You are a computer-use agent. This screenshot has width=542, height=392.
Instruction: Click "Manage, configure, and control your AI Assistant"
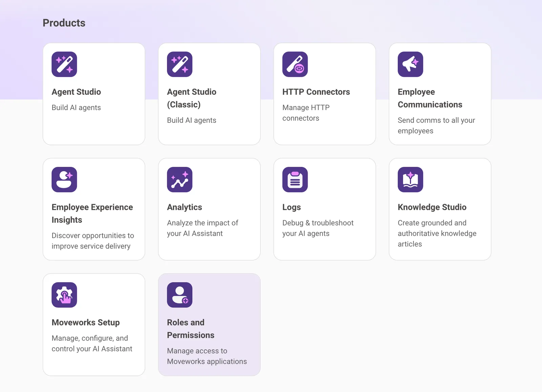tap(92, 343)
